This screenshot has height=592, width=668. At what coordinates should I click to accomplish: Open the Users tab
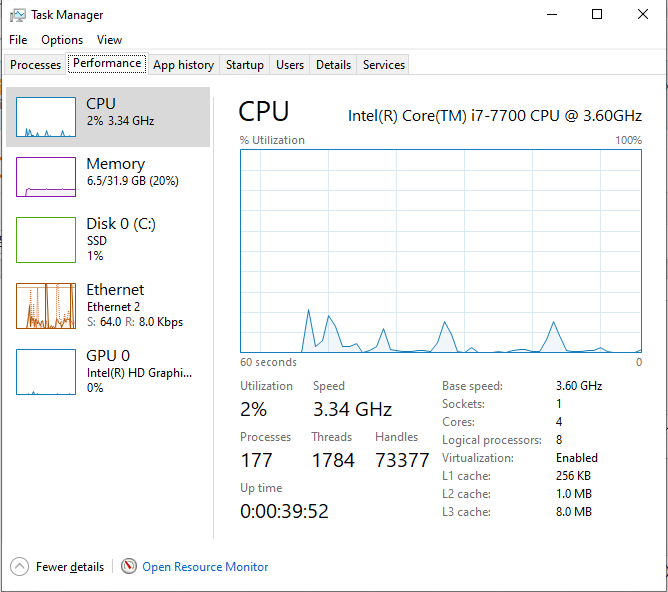pos(290,65)
